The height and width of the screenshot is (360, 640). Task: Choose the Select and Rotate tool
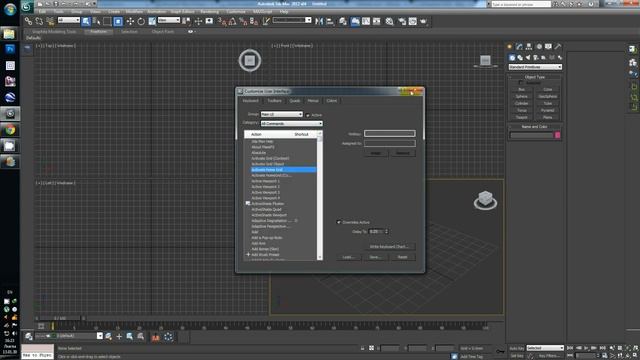tap(141, 21)
